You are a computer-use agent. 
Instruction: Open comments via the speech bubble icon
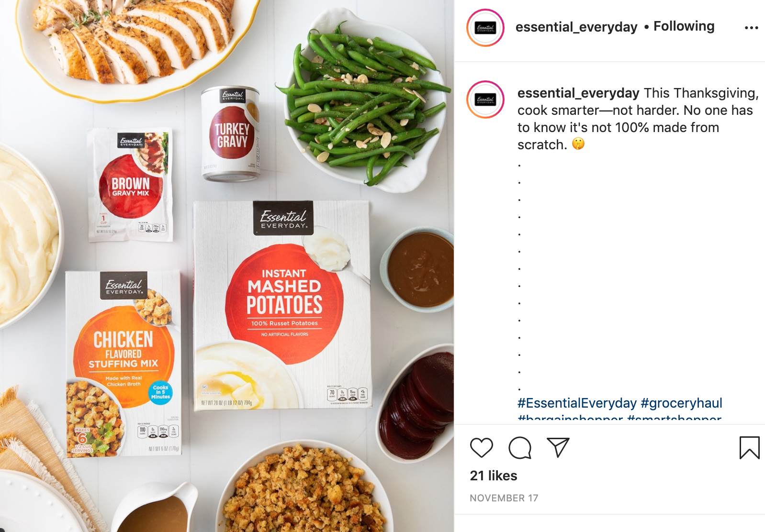coord(520,448)
